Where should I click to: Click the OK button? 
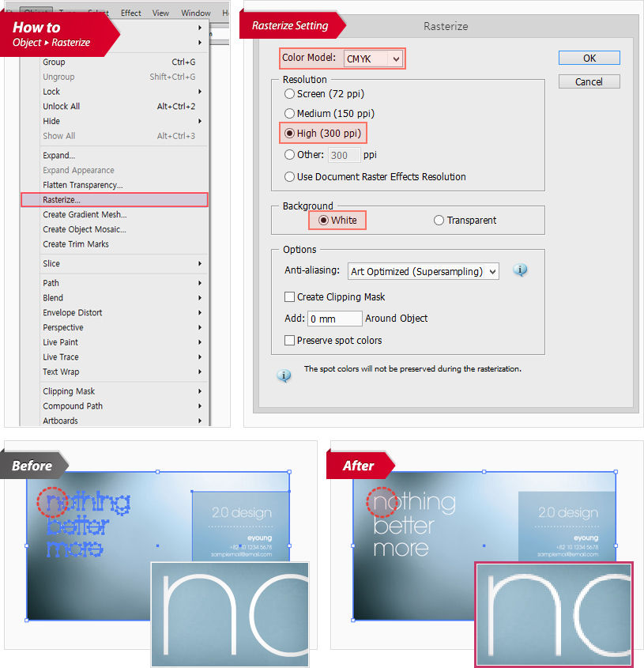pyautogui.click(x=589, y=57)
